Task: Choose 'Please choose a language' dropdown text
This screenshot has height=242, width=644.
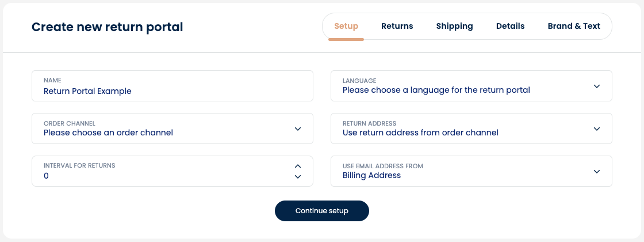Action: 436,90
